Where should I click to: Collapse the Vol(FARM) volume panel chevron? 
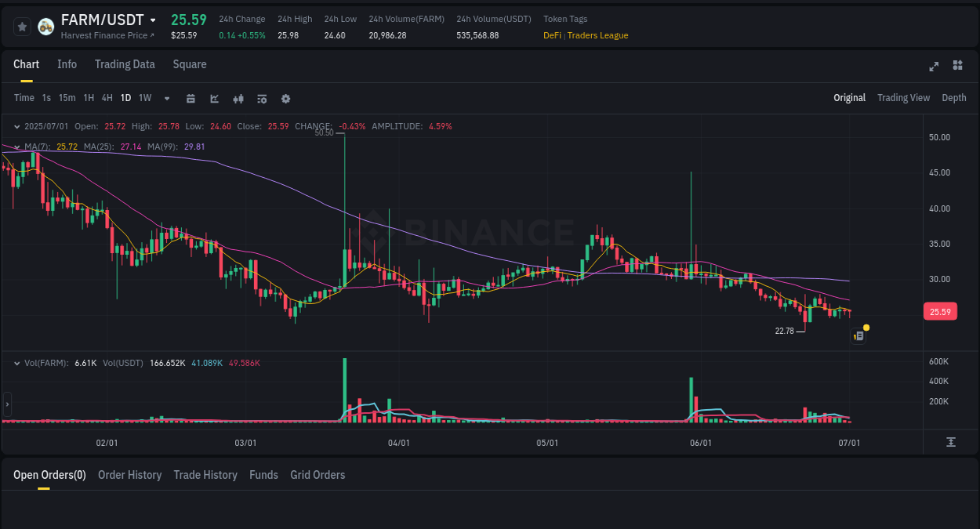16,363
